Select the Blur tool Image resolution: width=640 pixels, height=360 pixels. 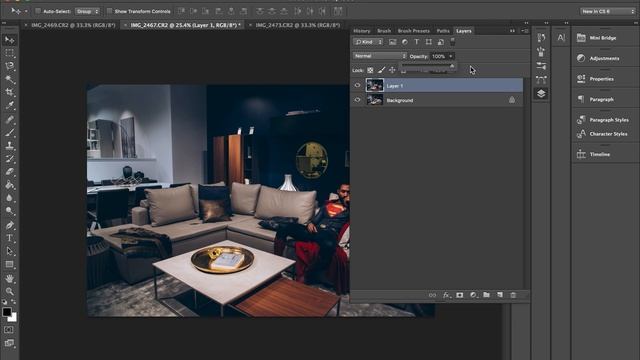pos(9,198)
